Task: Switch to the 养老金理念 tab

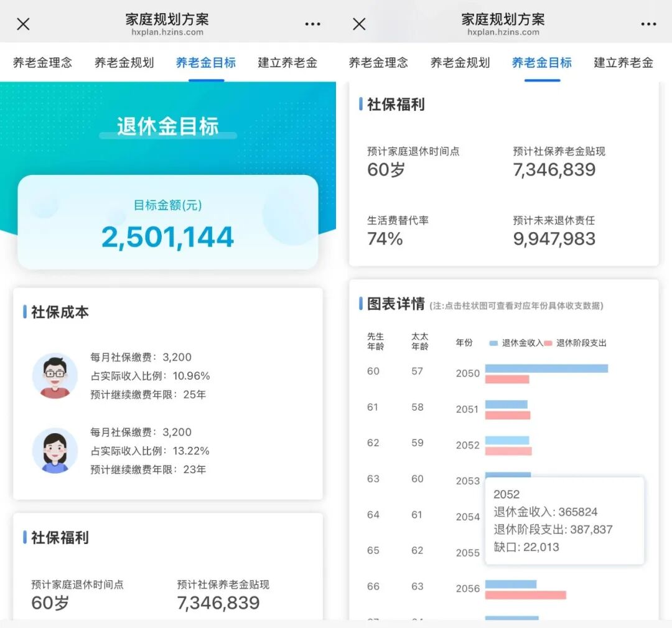Action: (44, 63)
